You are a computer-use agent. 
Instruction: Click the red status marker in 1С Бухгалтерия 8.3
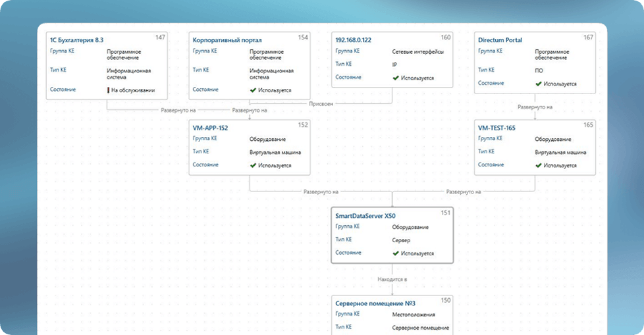coord(108,90)
